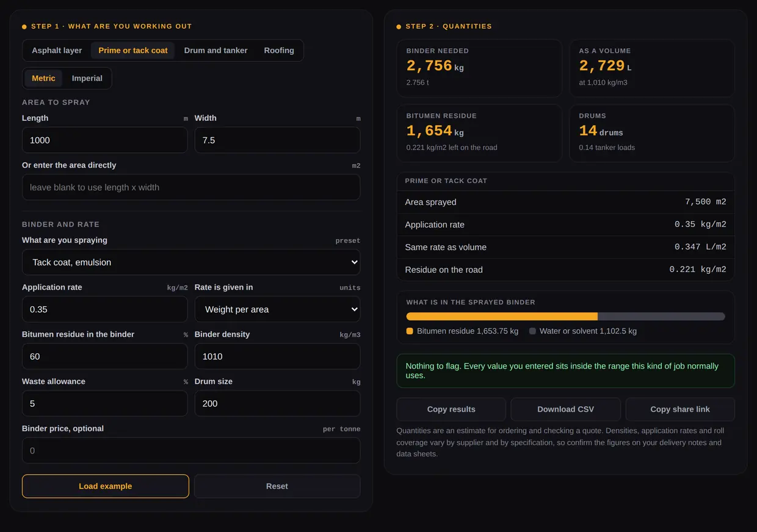Focus the Width input field
Viewport: 757px width, 532px height.
click(277, 140)
